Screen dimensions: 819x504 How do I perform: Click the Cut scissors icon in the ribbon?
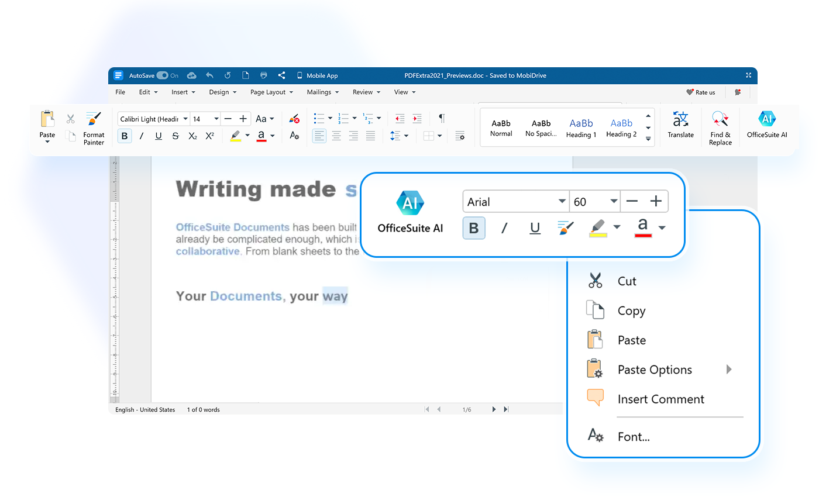tap(71, 119)
